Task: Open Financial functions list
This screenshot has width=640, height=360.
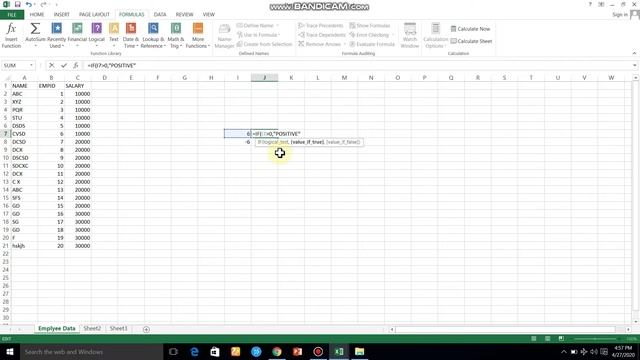Action: pos(77,35)
